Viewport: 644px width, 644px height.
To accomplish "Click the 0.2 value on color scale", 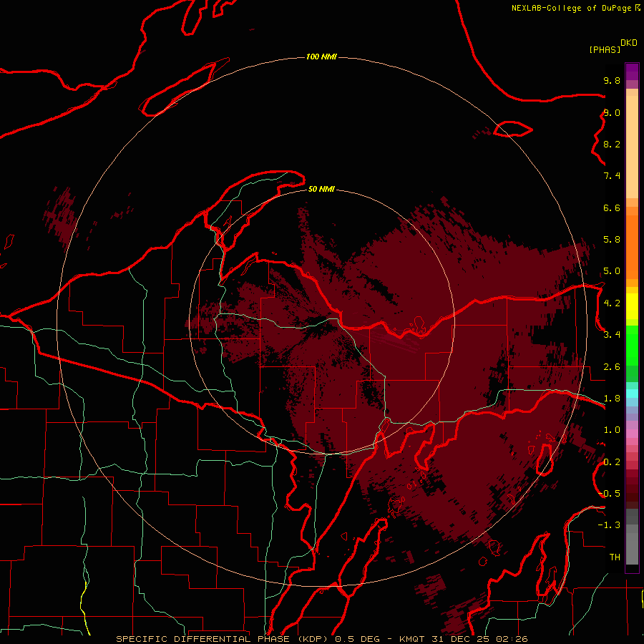I will [x=612, y=462].
